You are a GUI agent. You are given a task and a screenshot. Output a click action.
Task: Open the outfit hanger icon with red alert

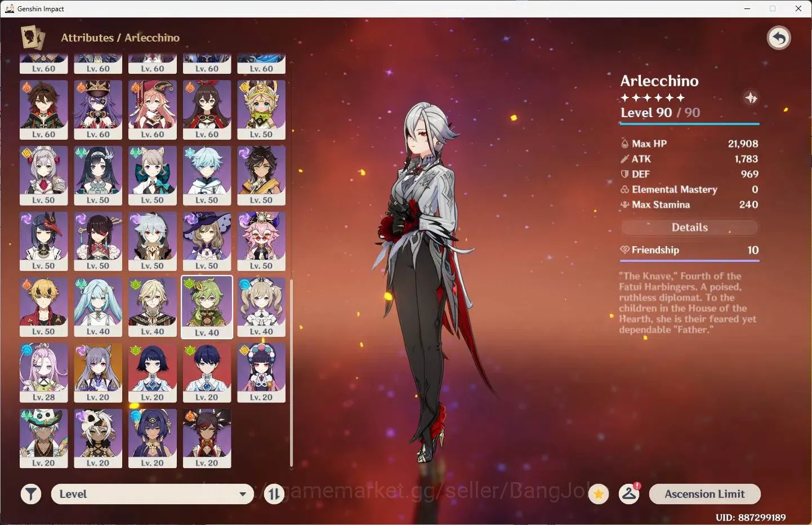pos(629,494)
